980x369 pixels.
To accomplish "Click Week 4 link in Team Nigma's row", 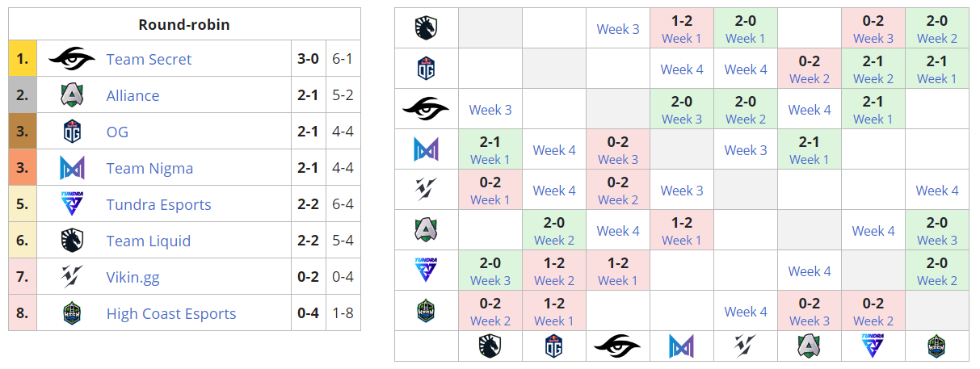I will tap(554, 149).
